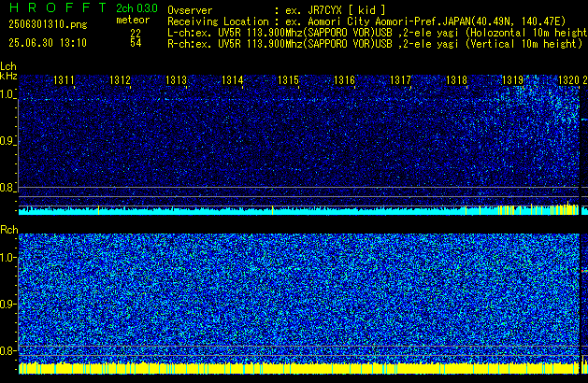Click the L-ch UV5R receiver description line
This screenshot has height=383, width=588.
tap(378, 33)
